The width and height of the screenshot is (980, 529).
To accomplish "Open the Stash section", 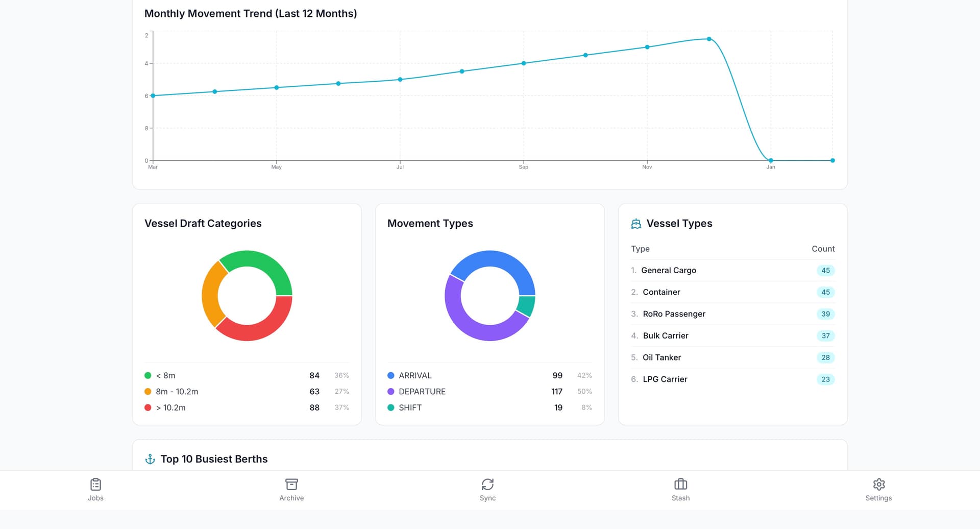I will [680, 489].
